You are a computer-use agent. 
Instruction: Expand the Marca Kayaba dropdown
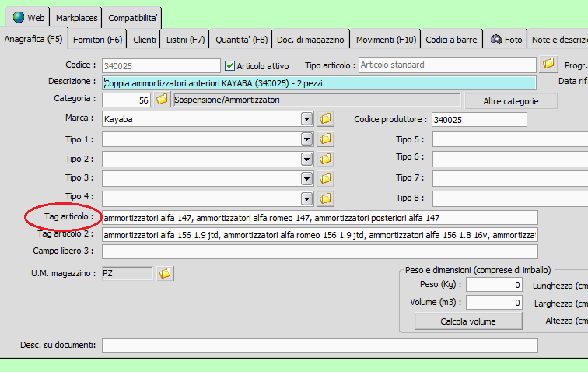(307, 119)
